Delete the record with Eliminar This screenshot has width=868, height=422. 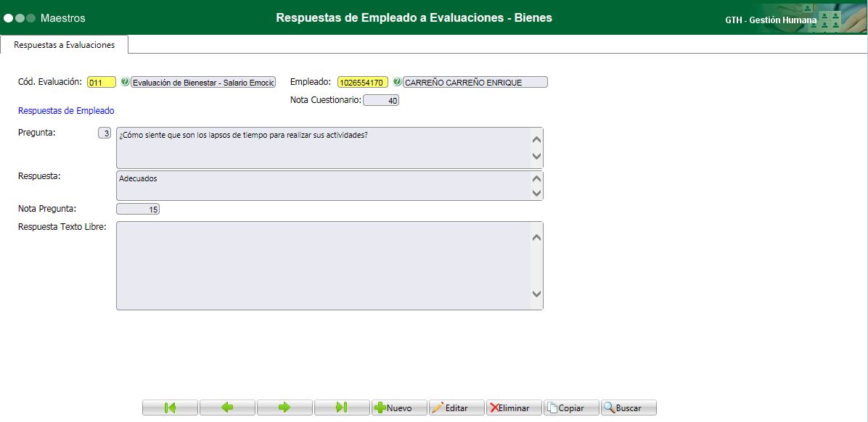(x=513, y=407)
